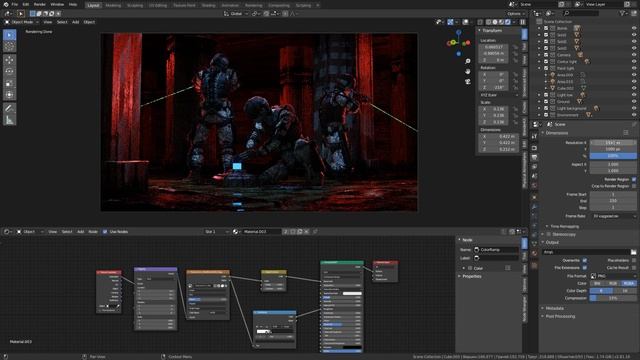This screenshot has height=360, width=640.
Task: Click the Options button in viewport header
Action: 516,13
